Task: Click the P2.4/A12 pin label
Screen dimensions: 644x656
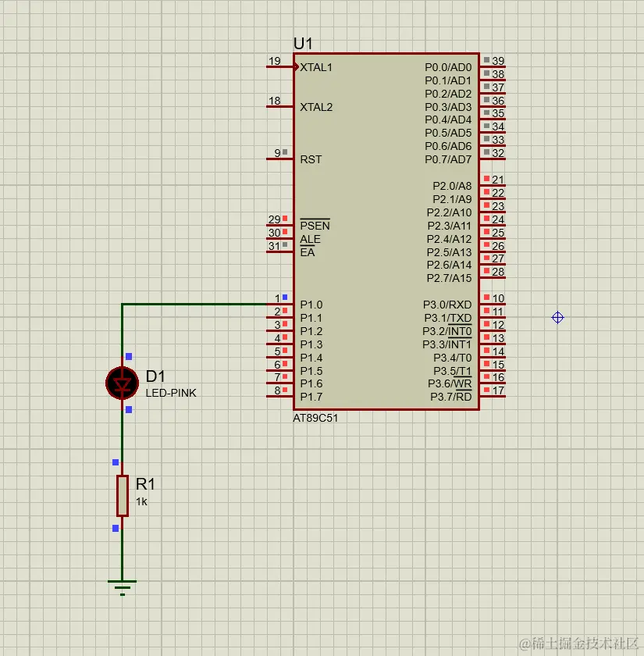Action: 449,239
